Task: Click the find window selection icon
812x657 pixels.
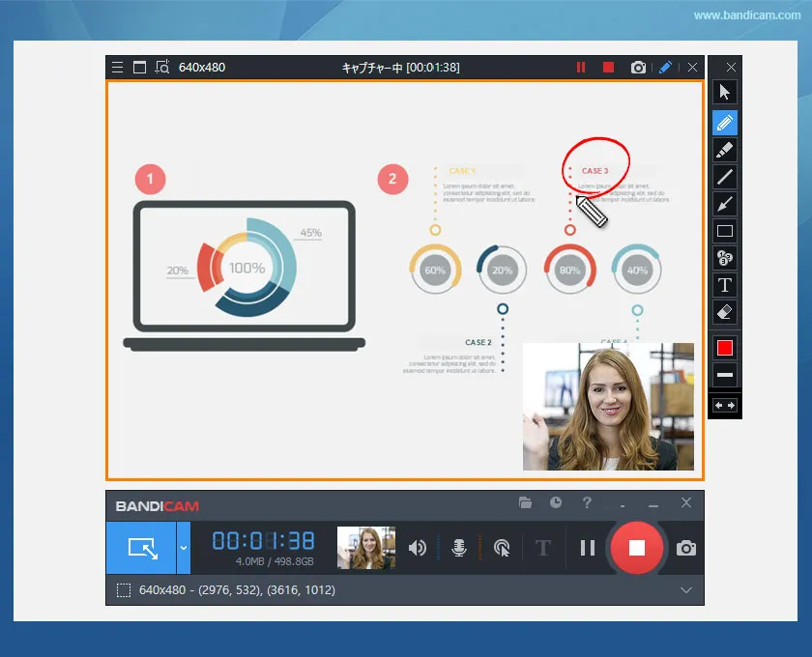Action: 162,68
